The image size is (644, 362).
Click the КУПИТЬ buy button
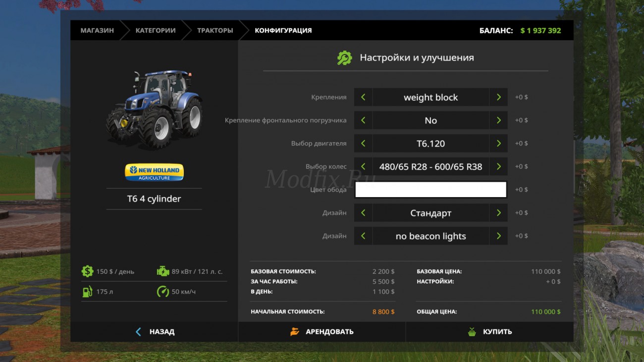point(490,332)
